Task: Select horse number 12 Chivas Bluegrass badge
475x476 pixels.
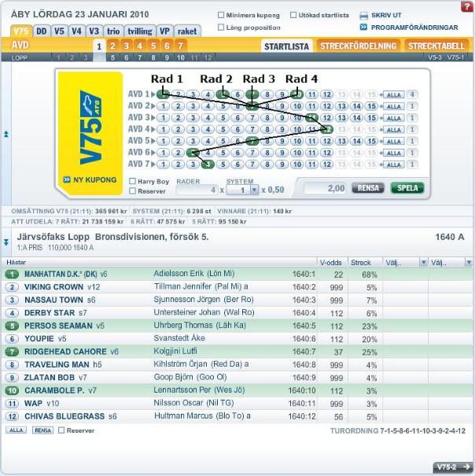Action: point(12,415)
